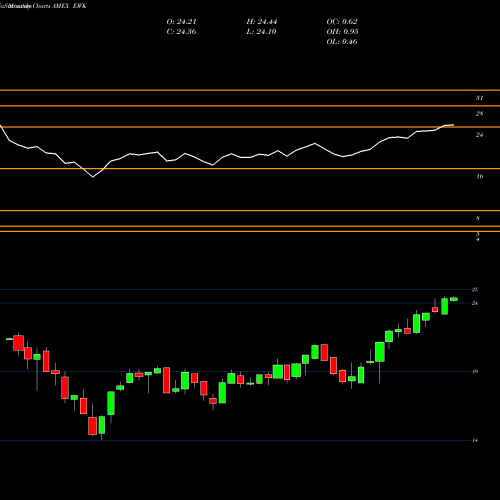Select the OL: 0.46 reading
This screenshot has width=500, height=500.
click(x=342, y=42)
